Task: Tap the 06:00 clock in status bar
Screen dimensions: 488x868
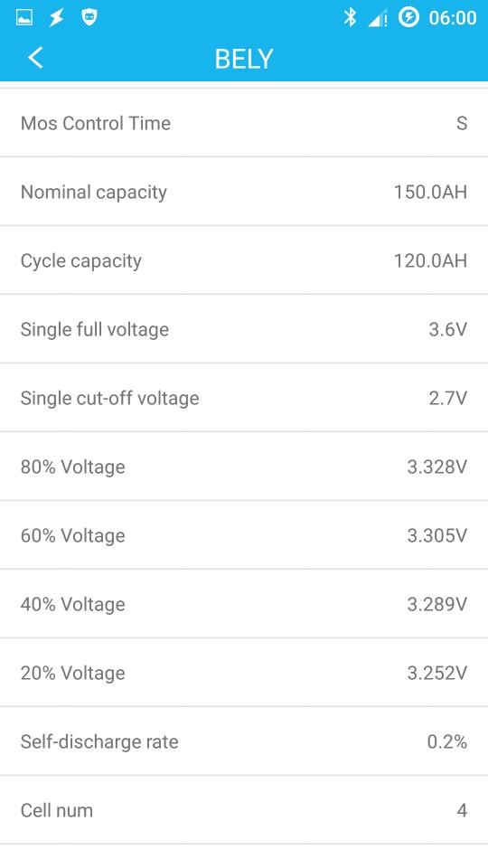Action: coord(452,18)
